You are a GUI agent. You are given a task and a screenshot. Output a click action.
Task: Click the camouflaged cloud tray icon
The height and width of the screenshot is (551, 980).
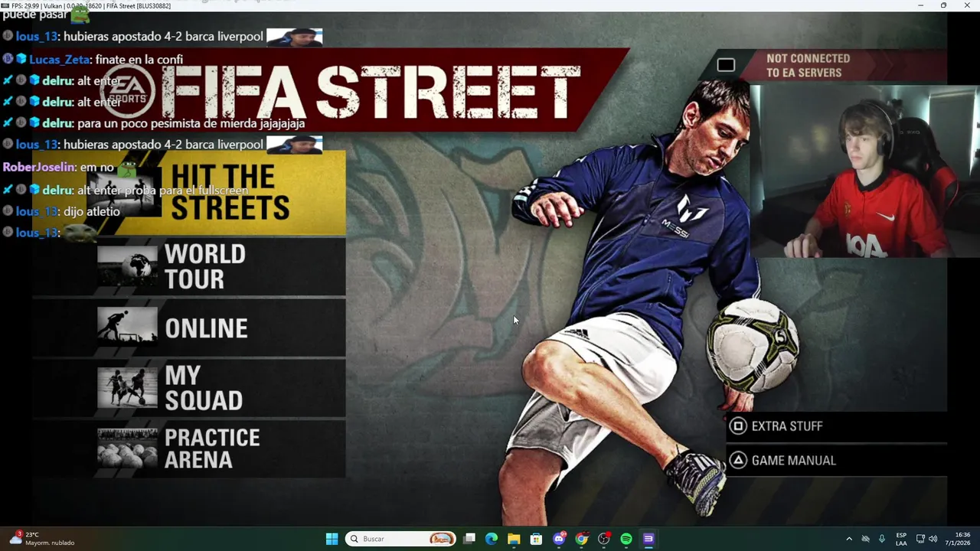(866, 539)
